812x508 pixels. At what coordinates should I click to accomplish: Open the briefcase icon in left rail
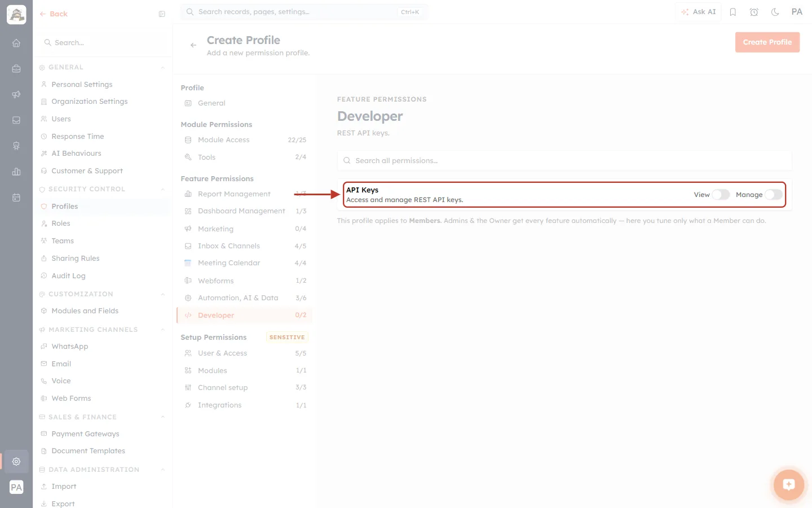pyautogui.click(x=16, y=69)
